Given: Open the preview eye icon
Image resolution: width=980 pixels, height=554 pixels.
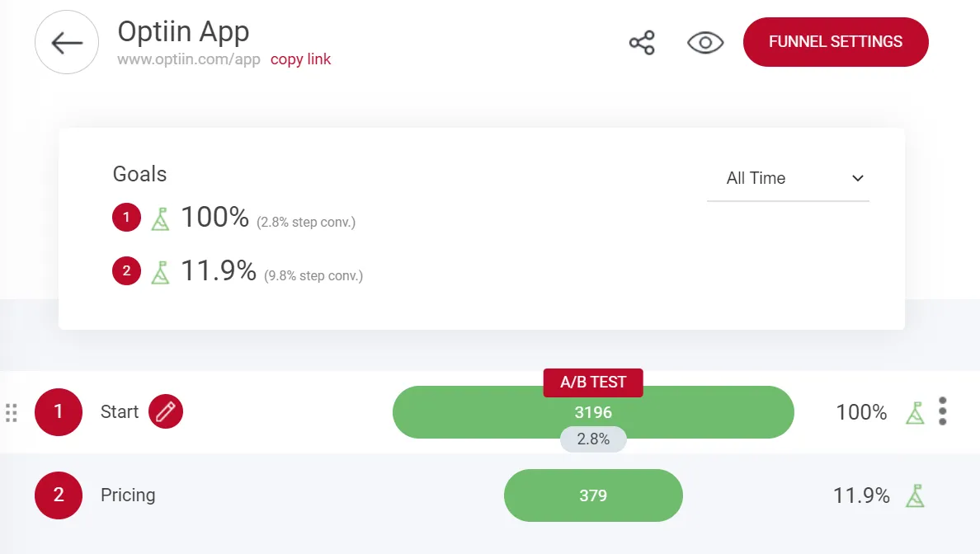Looking at the screenshot, I should (x=704, y=42).
